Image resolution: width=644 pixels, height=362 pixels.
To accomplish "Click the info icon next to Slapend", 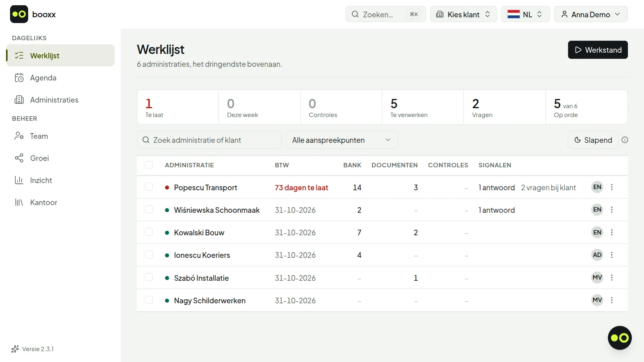I will click(x=625, y=140).
